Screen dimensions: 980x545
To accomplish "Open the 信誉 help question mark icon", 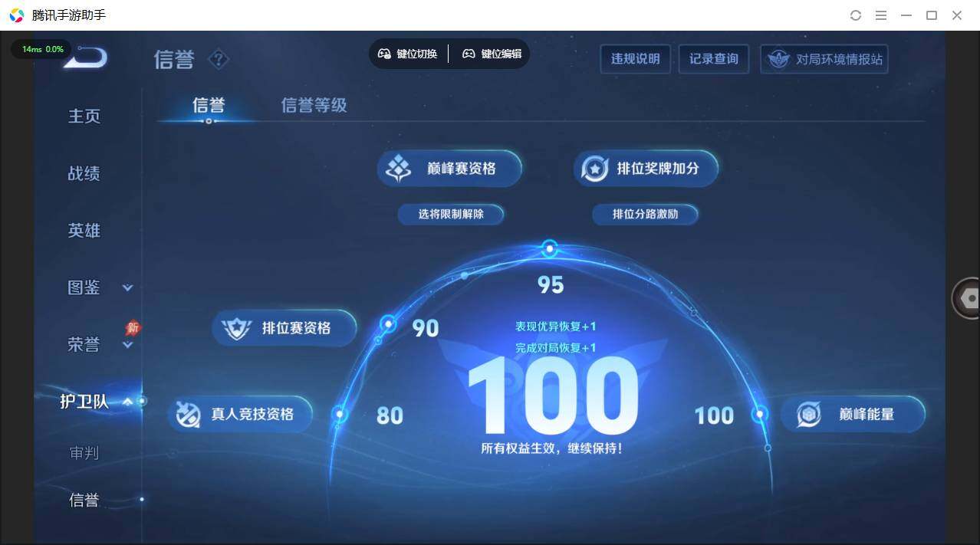I will (x=219, y=59).
